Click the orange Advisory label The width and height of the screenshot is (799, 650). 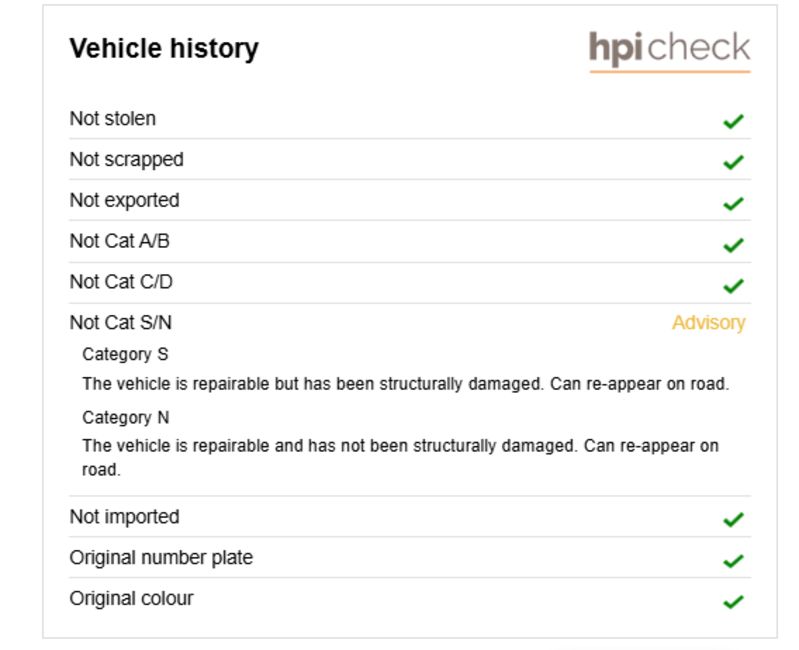click(708, 322)
